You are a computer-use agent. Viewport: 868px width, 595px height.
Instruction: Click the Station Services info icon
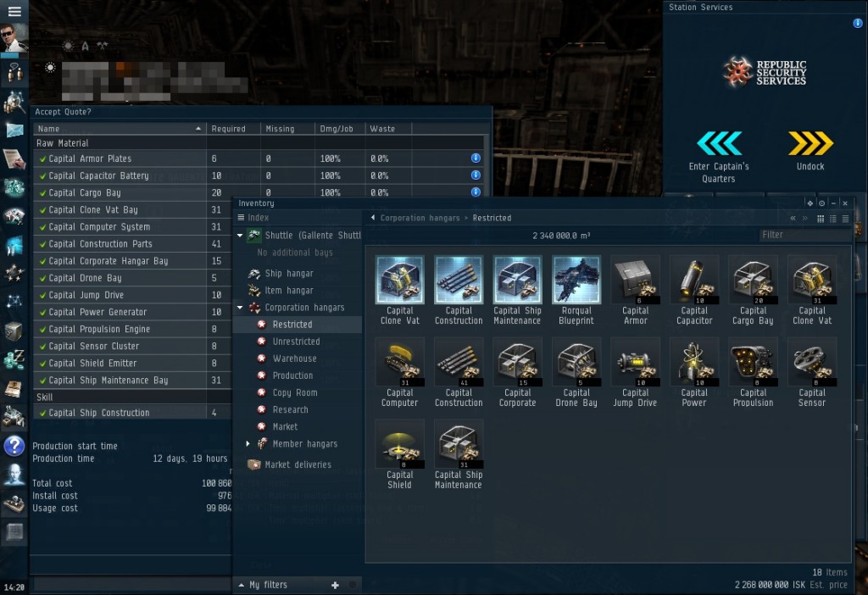[858, 23]
